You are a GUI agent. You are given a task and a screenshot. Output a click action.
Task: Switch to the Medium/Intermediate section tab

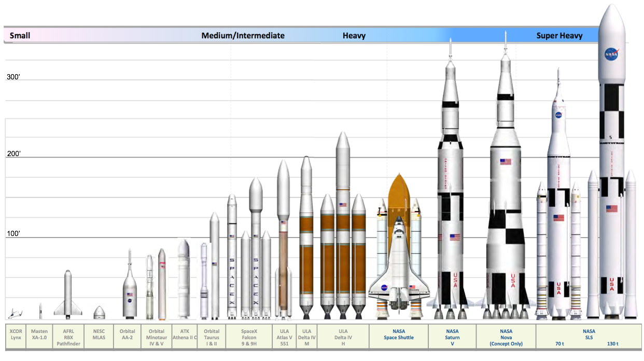[x=243, y=35]
